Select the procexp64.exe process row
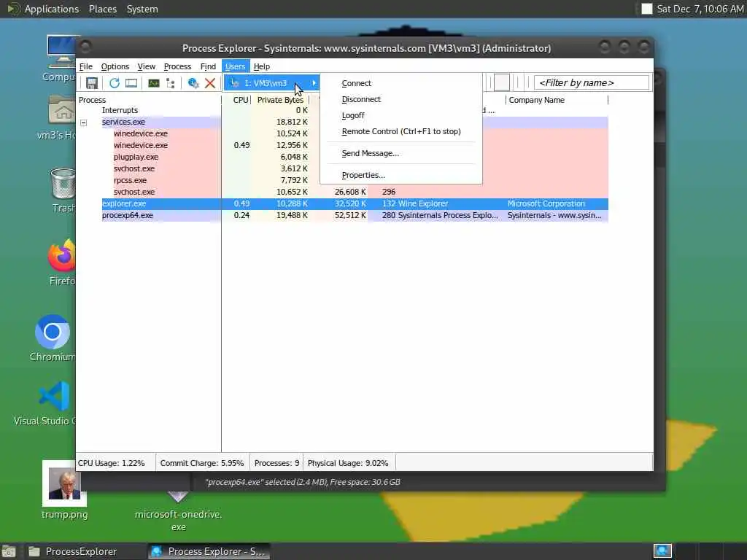 pyautogui.click(x=343, y=215)
